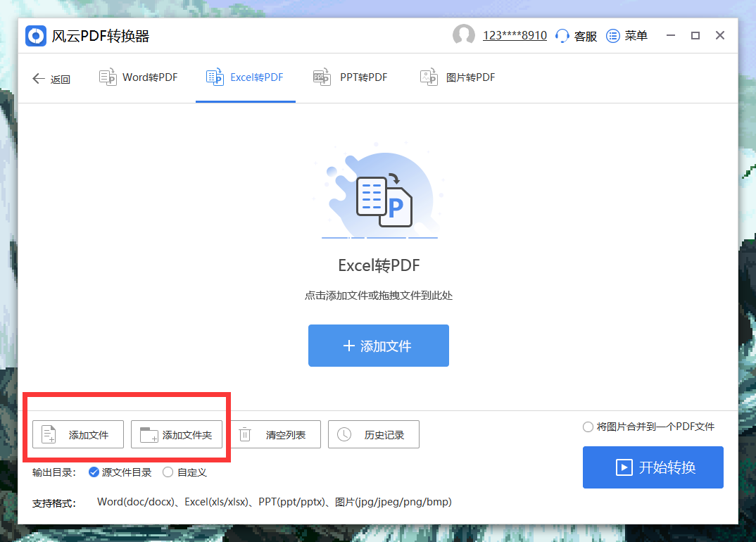Open the 菜单 menu label
Viewport: 756px width, 542px height.
(x=636, y=36)
